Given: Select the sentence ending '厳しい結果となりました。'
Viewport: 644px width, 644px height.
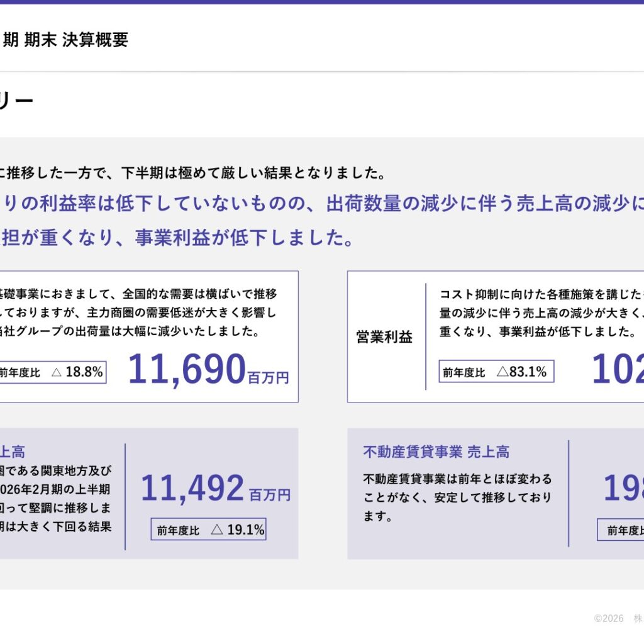Looking at the screenshot, I should [192, 173].
